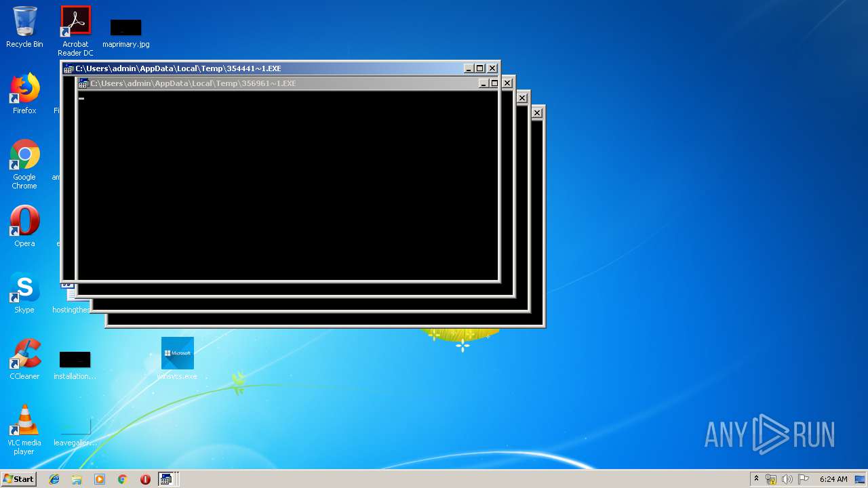868x488 pixels.
Task: Close the third stacked console window
Action: [522, 98]
